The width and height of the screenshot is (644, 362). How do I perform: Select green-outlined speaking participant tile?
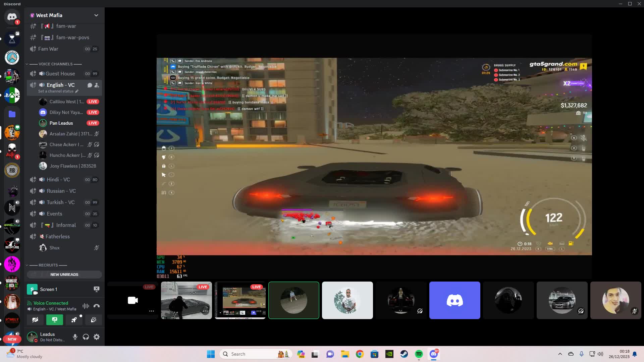[x=294, y=300]
